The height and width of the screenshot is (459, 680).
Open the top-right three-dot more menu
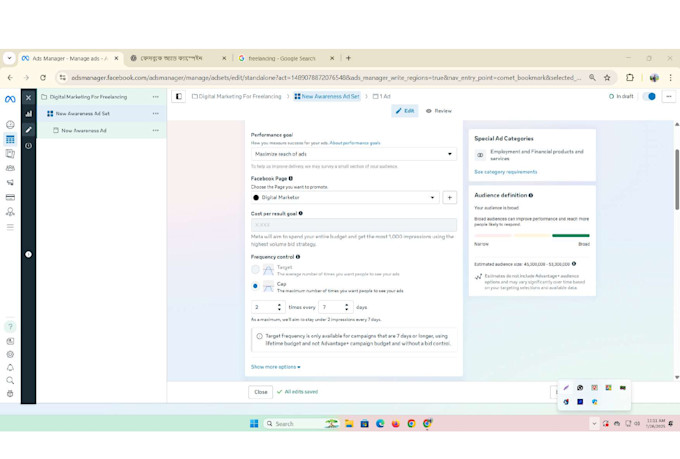(669, 96)
